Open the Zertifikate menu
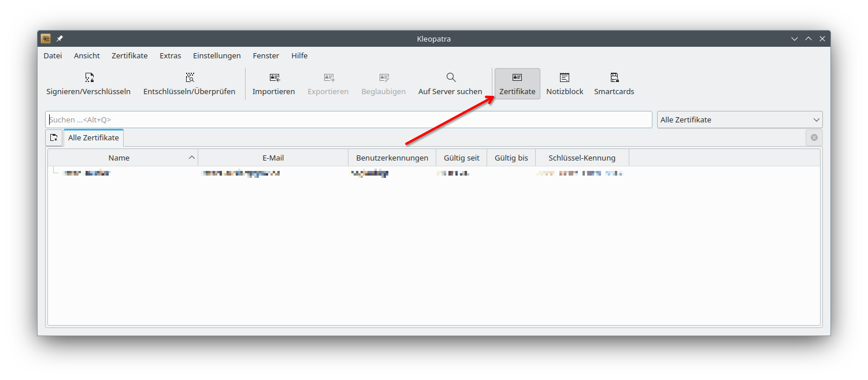 pyautogui.click(x=129, y=56)
